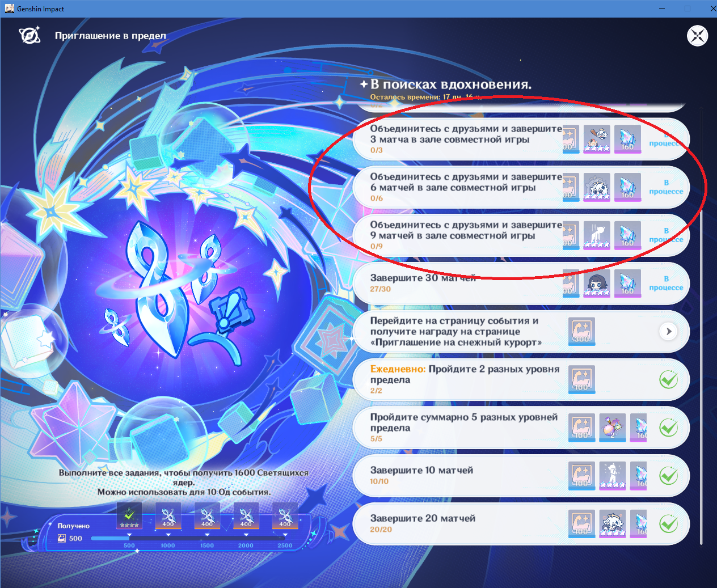This screenshot has height=588, width=717.
Task: Click the primogem reward in the 20 matches row
Action: pyautogui.click(x=639, y=524)
